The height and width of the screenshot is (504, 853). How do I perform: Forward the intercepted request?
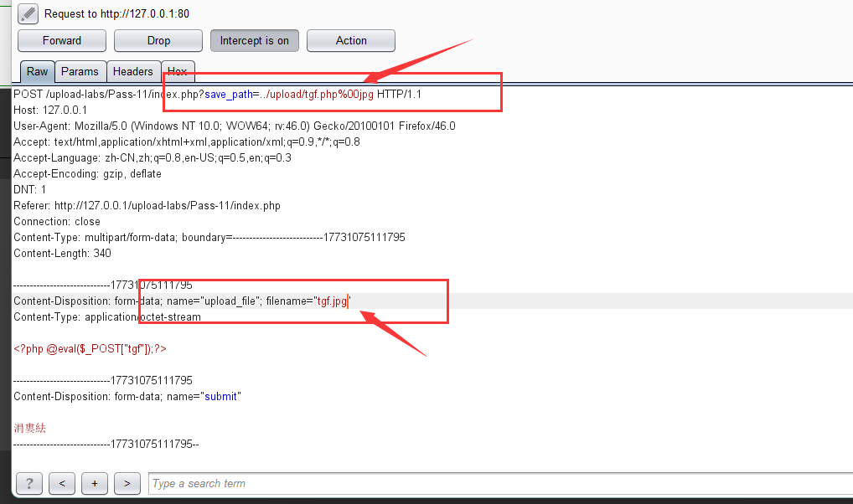click(62, 41)
